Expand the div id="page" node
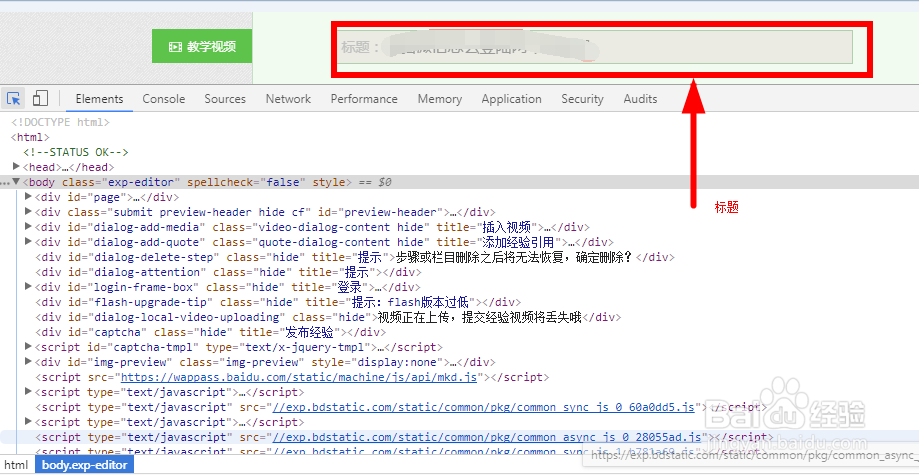 click(x=28, y=196)
